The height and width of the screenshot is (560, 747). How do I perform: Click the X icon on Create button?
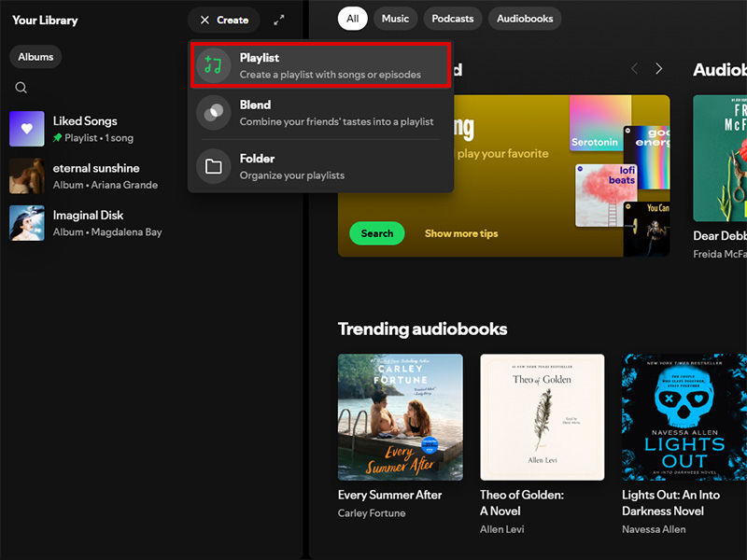tap(204, 20)
